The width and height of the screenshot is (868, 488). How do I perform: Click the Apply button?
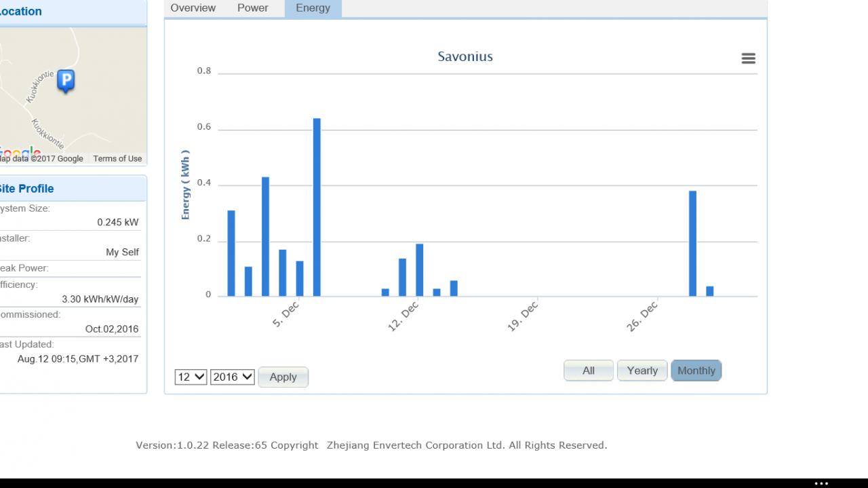pos(283,377)
